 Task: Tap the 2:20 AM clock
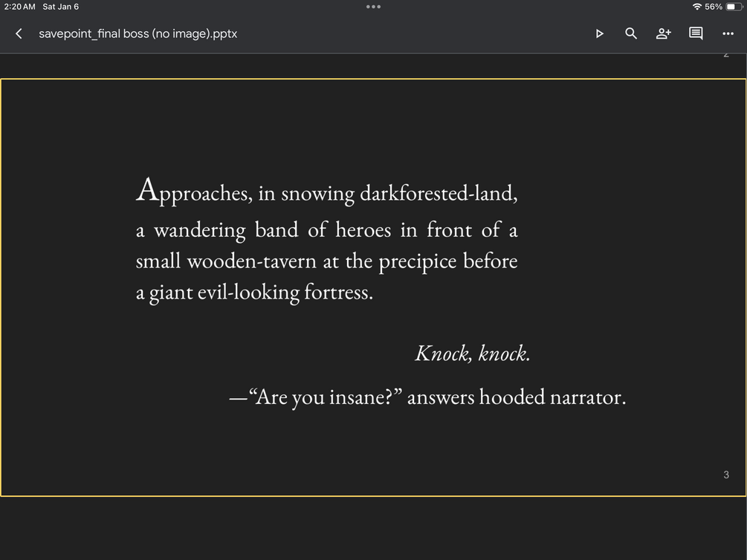19,7
